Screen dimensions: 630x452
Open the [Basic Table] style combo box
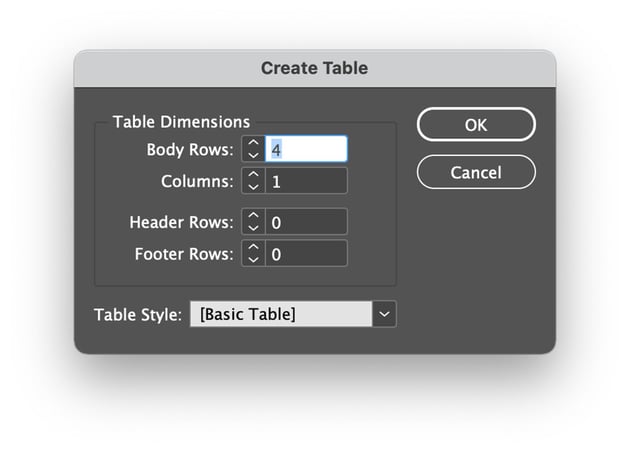point(281,314)
